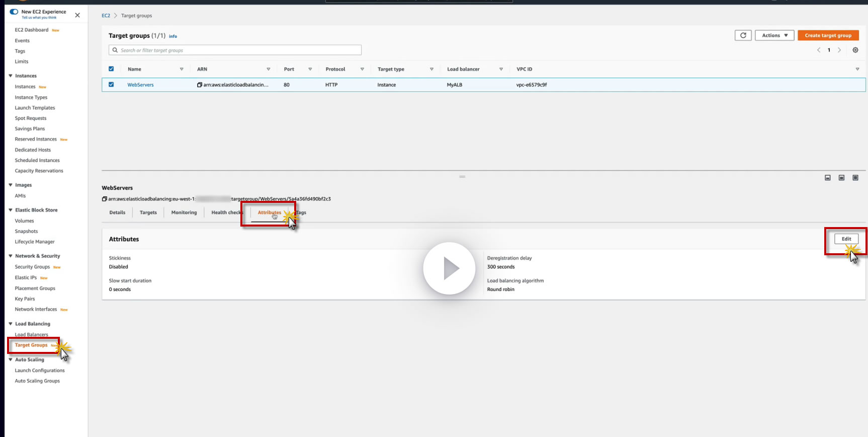The height and width of the screenshot is (437, 868).
Task: Open Events in sidebar
Action: point(22,40)
